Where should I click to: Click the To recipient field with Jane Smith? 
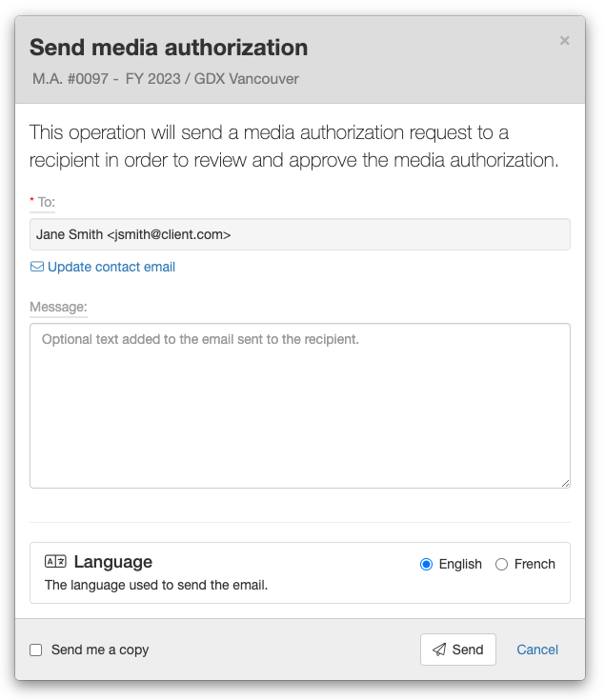[x=300, y=234]
